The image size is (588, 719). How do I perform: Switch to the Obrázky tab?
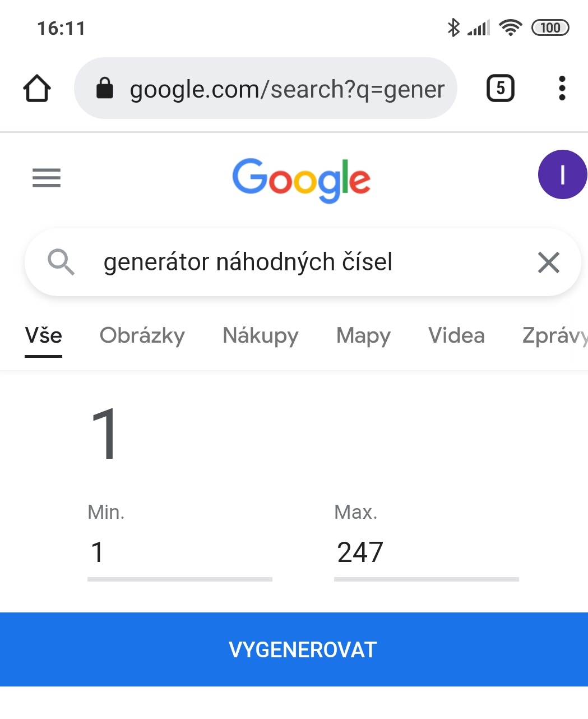pos(142,336)
